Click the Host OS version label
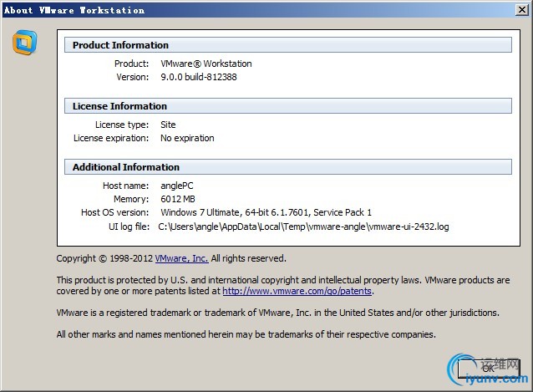Viewport: 533px width, 392px height. point(115,212)
